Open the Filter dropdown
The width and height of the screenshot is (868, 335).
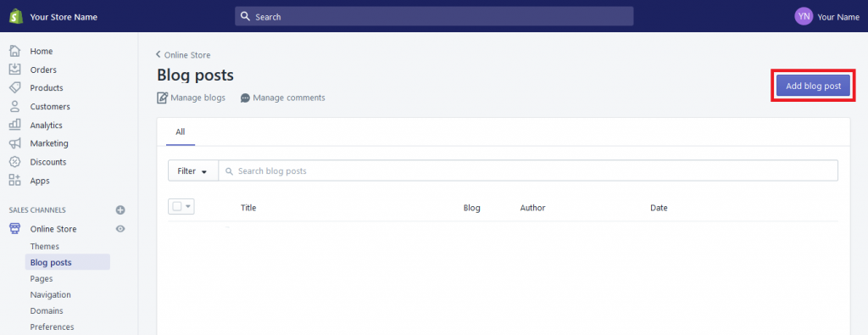(x=192, y=171)
